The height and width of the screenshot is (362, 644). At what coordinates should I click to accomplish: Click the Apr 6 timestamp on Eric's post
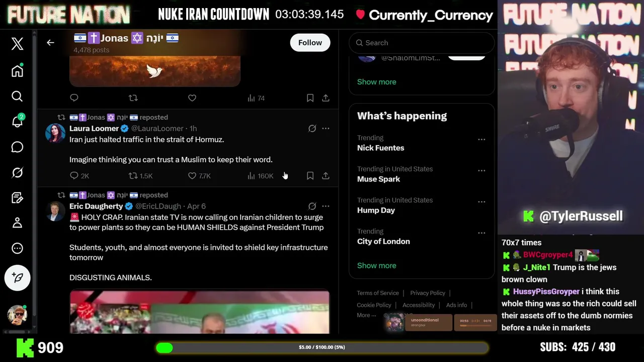[196, 206]
